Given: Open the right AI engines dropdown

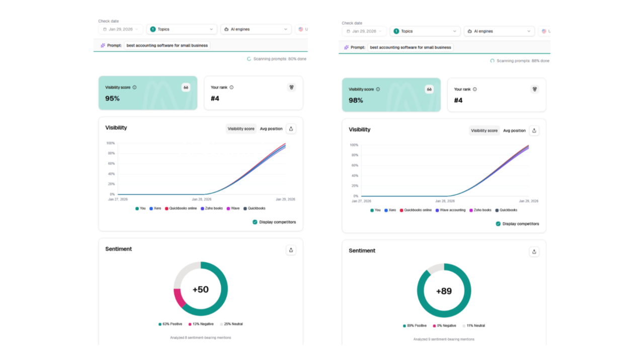Looking at the screenshot, I should coord(499,31).
